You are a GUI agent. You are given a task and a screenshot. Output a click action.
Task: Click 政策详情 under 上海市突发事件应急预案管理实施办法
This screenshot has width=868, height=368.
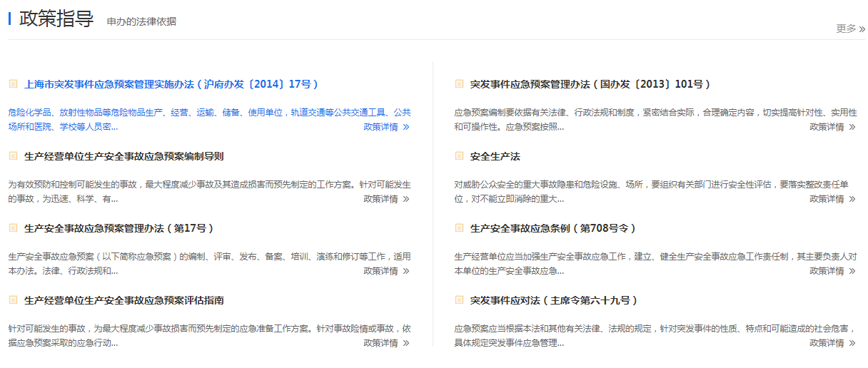386,127
